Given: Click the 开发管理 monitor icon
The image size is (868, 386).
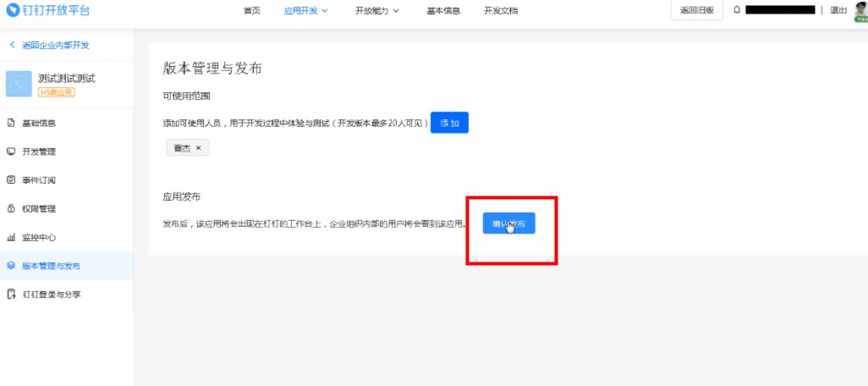Looking at the screenshot, I should point(11,152).
